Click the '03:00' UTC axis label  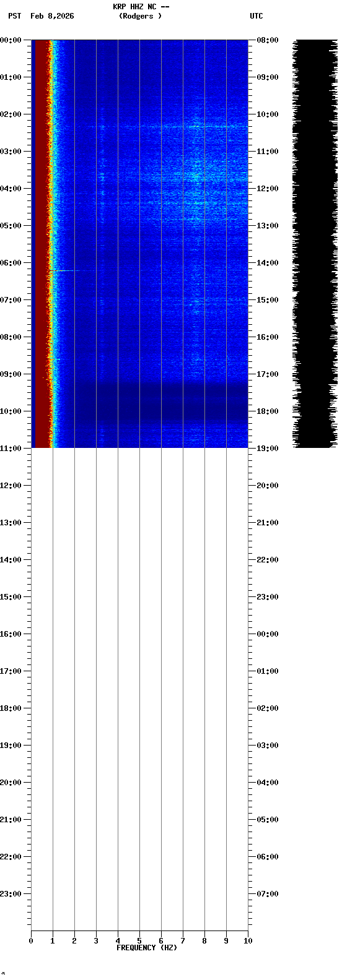pyautogui.click(x=268, y=746)
